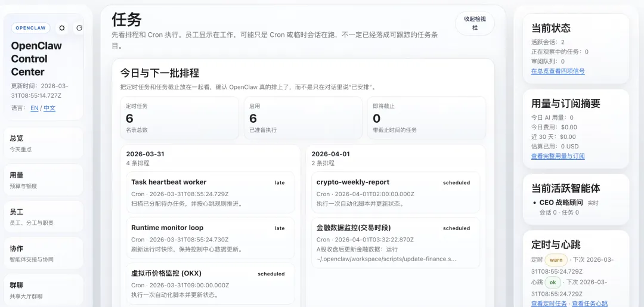Click late badge on Runtime monitor loop
644x307 pixels.
point(280,228)
